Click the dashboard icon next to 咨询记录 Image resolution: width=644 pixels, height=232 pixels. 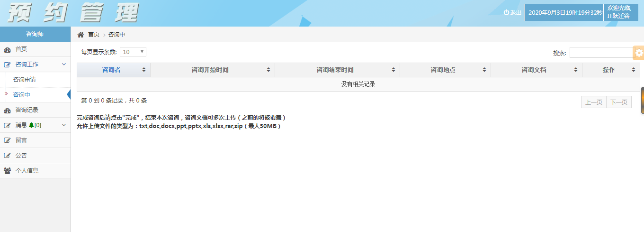point(7,110)
